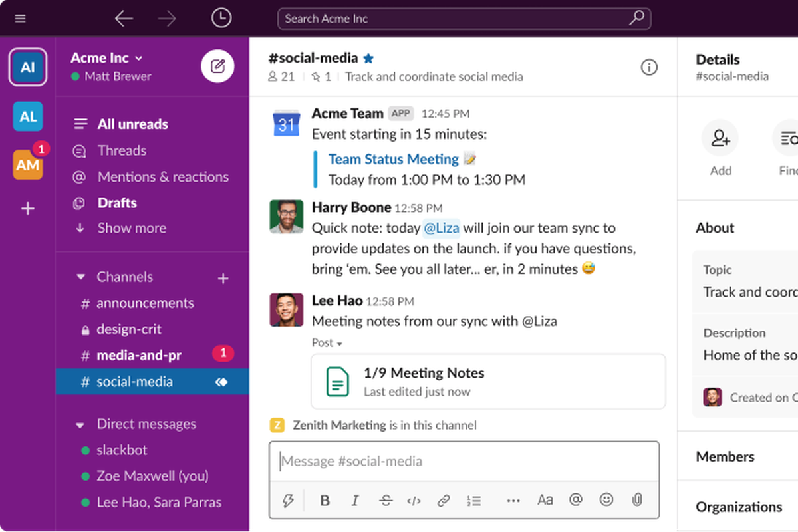Open the Post dropdown
Viewport: 798px width, 532px height.
coord(327,343)
